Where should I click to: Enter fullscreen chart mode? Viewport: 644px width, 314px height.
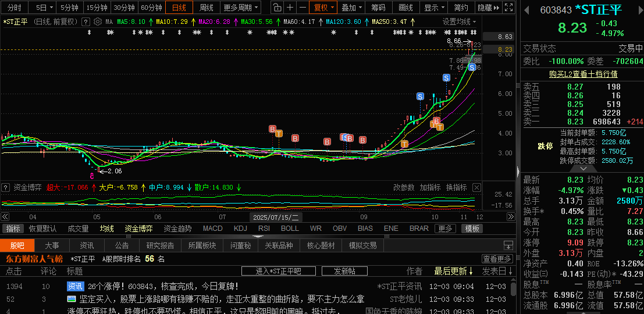click(x=508, y=8)
